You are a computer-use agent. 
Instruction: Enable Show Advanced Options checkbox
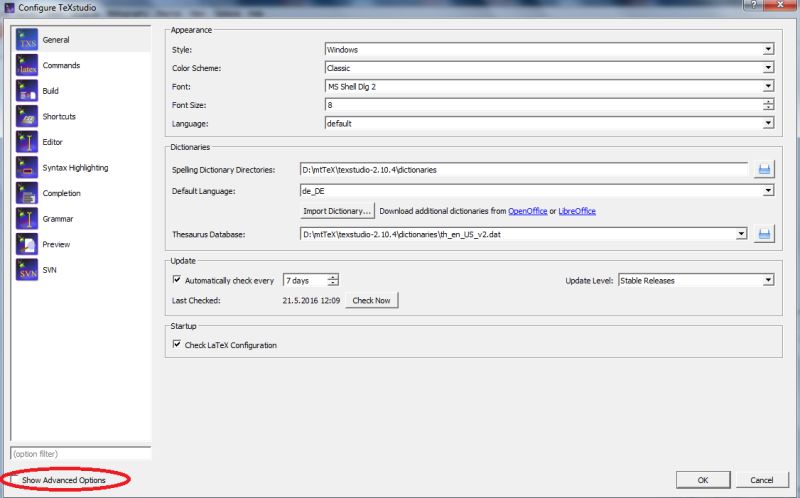click(x=15, y=480)
